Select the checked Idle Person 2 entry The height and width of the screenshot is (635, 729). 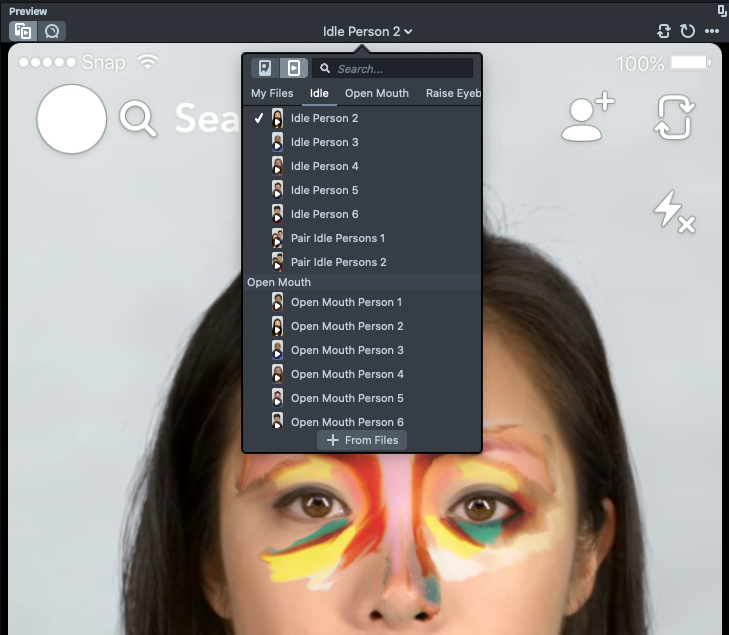pos(324,118)
